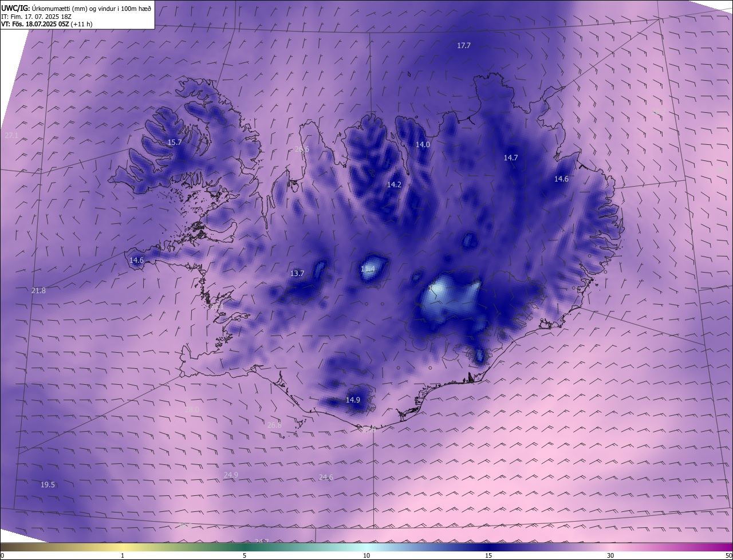Image resolution: width=733 pixels, height=560 pixels.
Task: Click the 13.7 value in west-central Iceland
Action: 297,273
